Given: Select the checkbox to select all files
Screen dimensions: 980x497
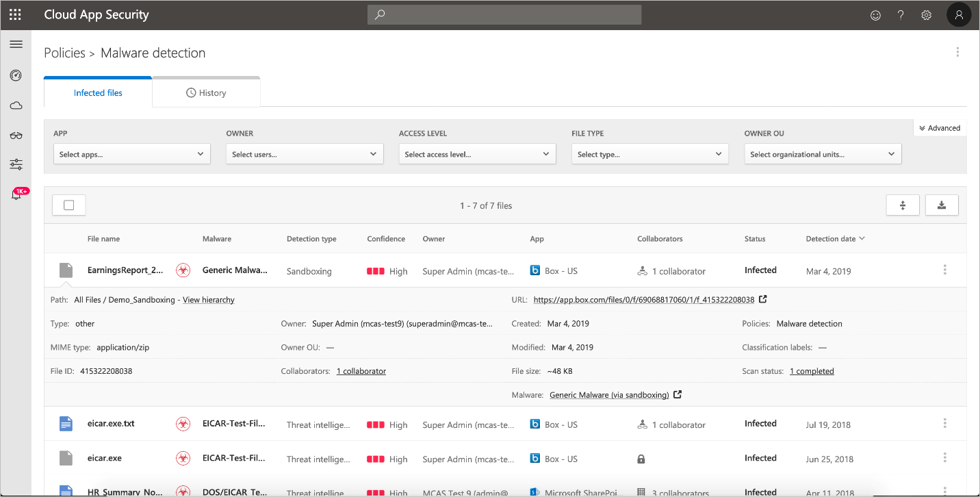Looking at the screenshot, I should pos(68,204).
